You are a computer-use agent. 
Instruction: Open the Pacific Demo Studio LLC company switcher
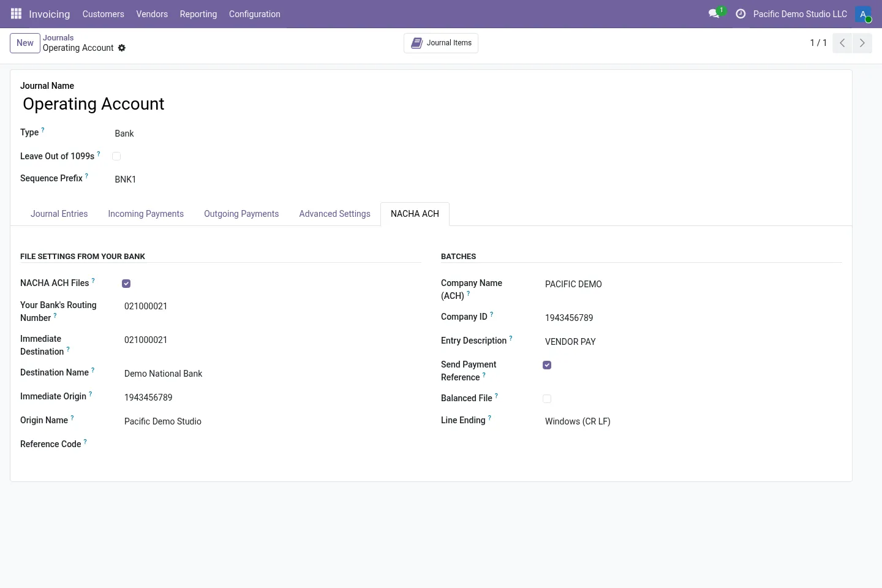click(x=800, y=14)
